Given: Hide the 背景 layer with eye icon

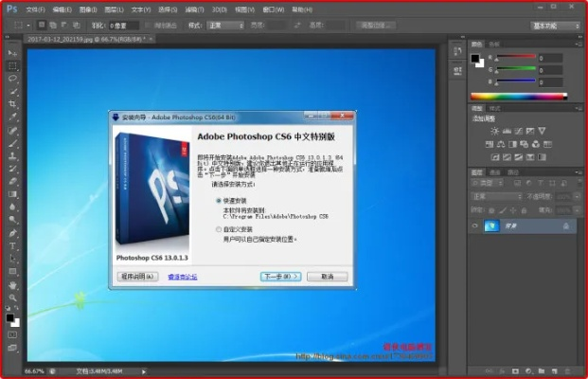Looking at the screenshot, I should pos(475,226).
